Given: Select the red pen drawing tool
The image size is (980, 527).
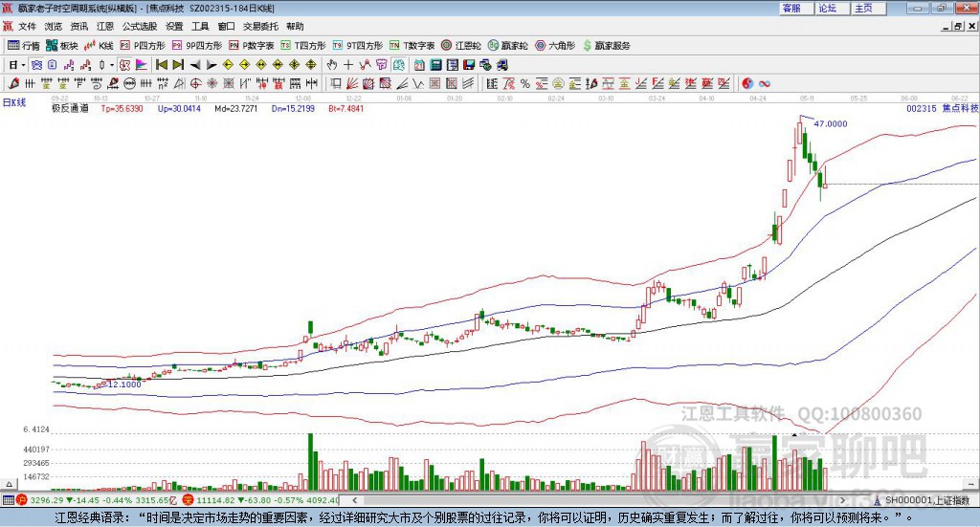Looking at the screenshot, I should point(13,83).
